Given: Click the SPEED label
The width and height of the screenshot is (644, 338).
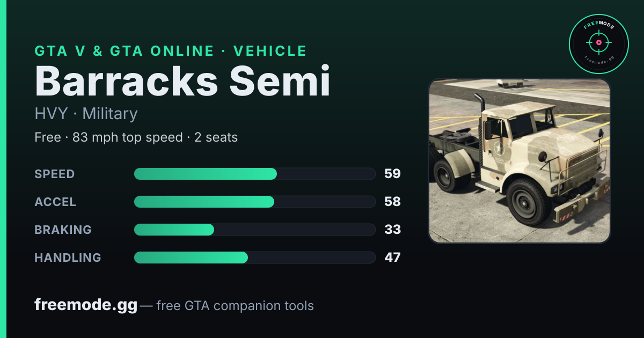Looking at the screenshot, I should 55,174.
